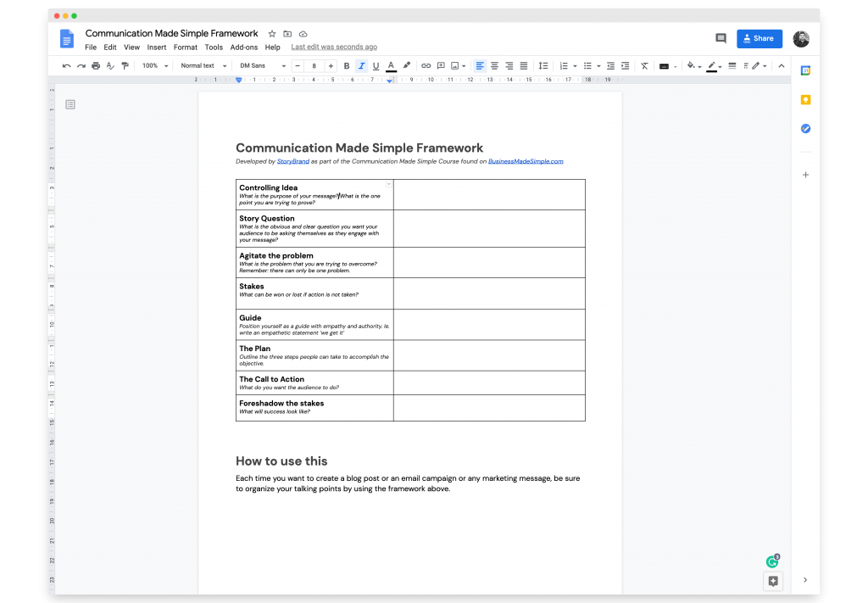Insert a link with the chain icon
The width and height of the screenshot is (868, 603).
426,66
